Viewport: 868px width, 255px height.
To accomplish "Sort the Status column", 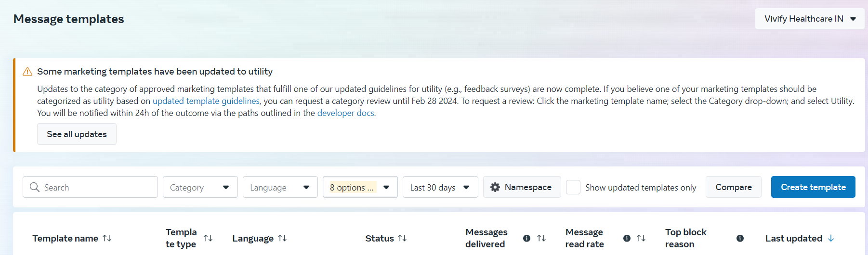I will click(x=402, y=238).
